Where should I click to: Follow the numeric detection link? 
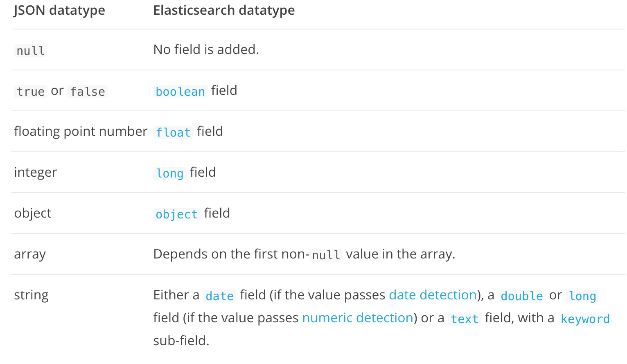click(358, 318)
